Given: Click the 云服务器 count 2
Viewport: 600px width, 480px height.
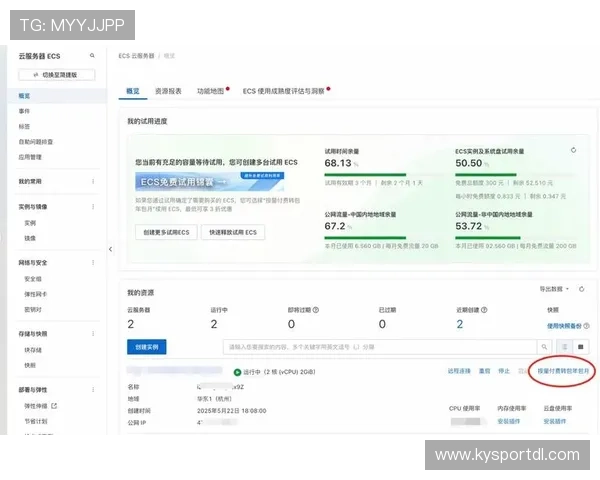Looking at the screenshot, I should pos(131,324).
